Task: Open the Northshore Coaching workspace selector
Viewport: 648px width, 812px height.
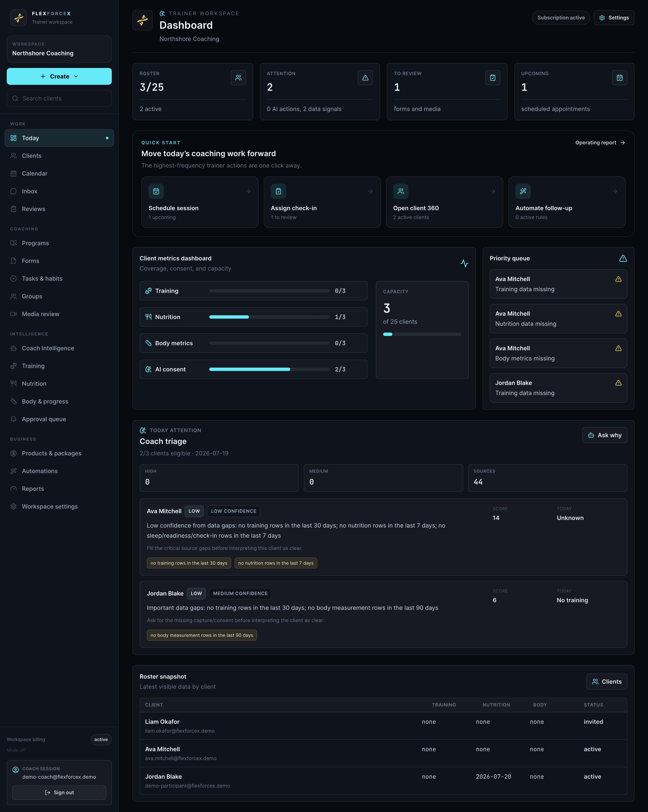Action: point(59,49)
